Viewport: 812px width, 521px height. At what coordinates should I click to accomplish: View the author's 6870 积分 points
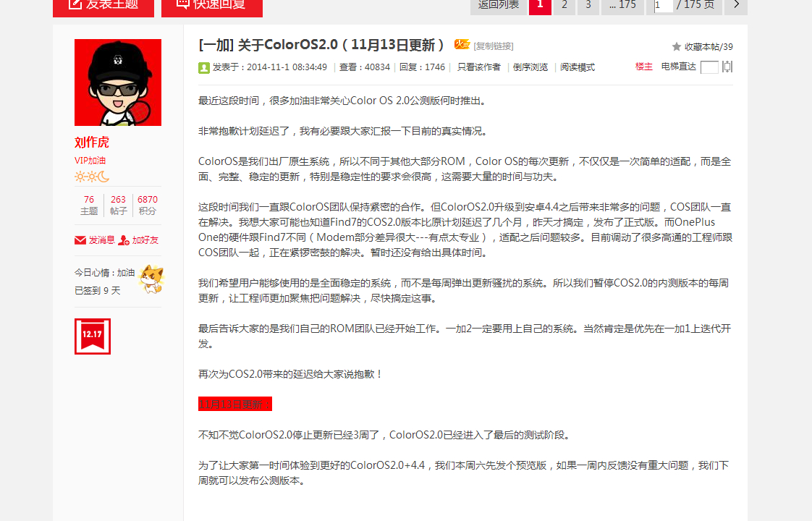point(147,205)
